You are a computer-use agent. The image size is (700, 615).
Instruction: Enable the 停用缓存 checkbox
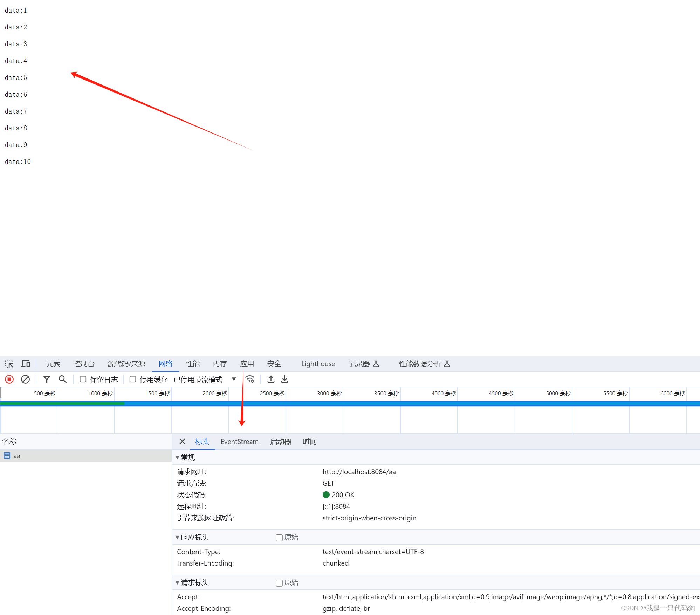pyautogui.click(x=133, y=379)
